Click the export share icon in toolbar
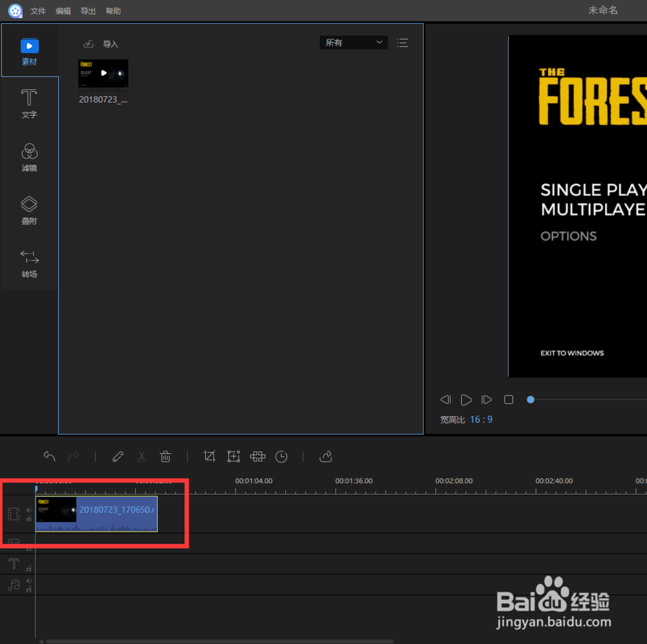The image size is (647, 644). tap(325, 456)
